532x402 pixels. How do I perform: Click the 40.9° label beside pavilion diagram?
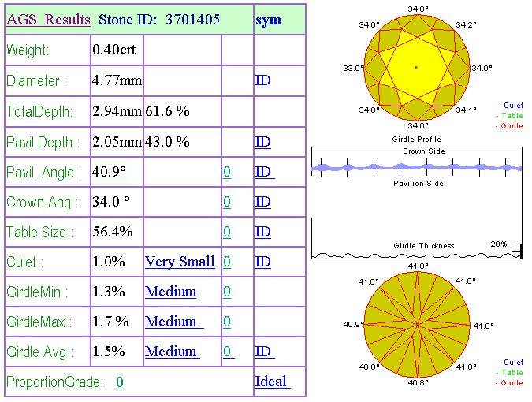(x=353, y=325)
